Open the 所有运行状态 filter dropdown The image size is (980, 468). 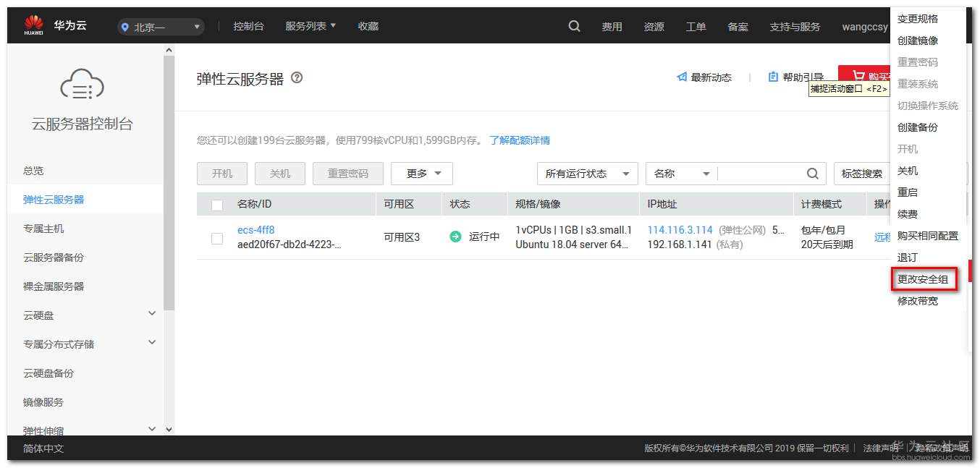[x=587, y=174]
